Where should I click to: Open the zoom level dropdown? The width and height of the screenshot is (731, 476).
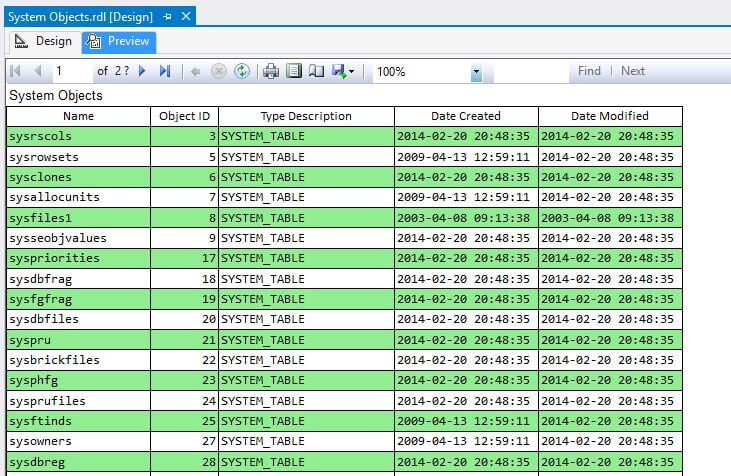tap(476, 72)
